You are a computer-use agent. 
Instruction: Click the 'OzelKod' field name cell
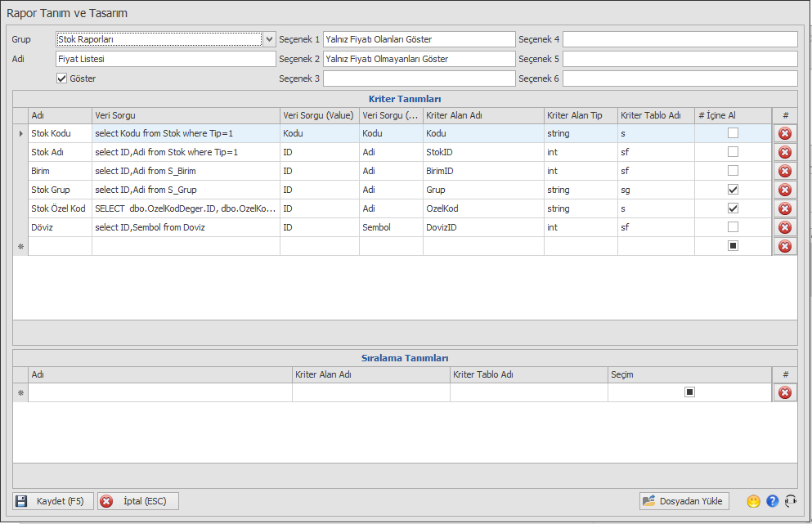pyautogui.click(x=483, y=208)
